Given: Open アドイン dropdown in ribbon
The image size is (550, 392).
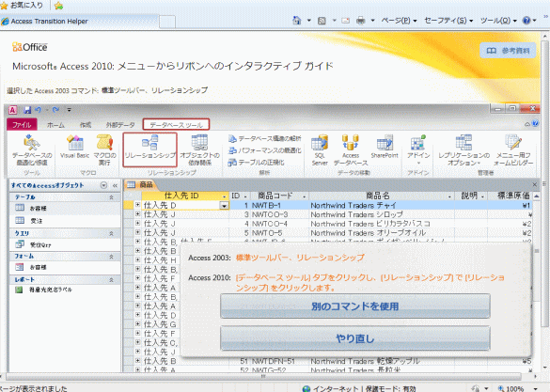Looking at the screenshot, I should 418,150.
